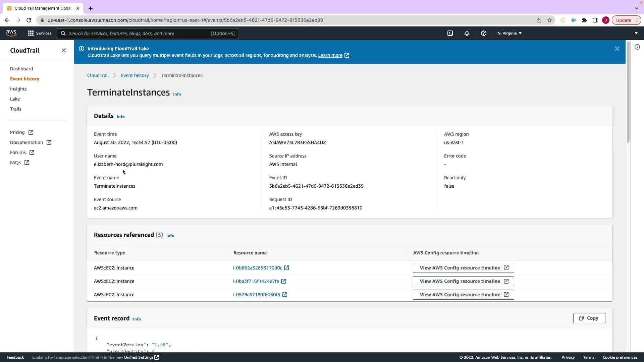Viewport: 644px width, 362px height.
Task: Expand the N. Virginia region dropdown
Action: click(x=509, y=33)
